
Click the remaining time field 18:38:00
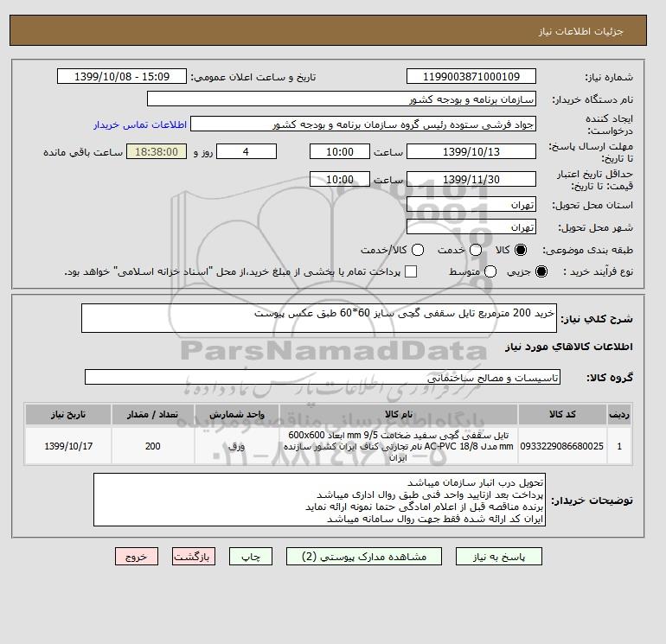157,151
